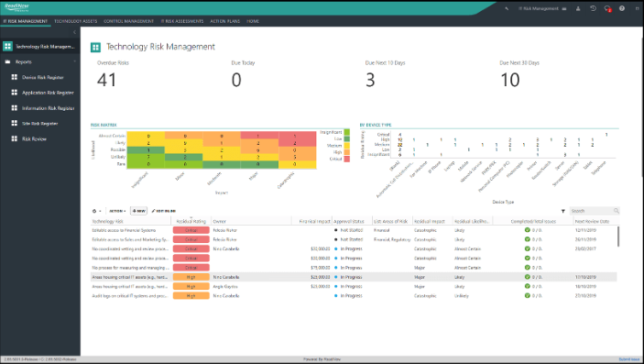The image size is (644, 364).
Task: Click the table Search input field
Action: [x=591, y=211]
